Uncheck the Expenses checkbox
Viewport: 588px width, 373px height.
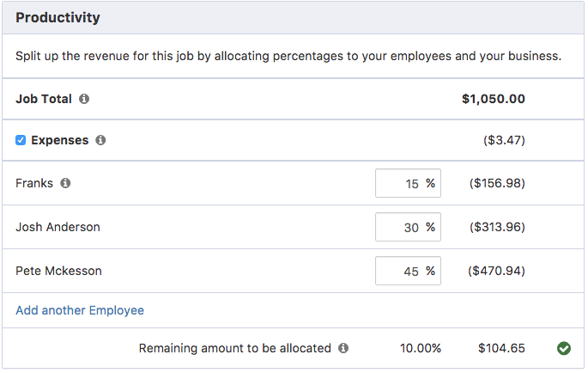[21, 140]
